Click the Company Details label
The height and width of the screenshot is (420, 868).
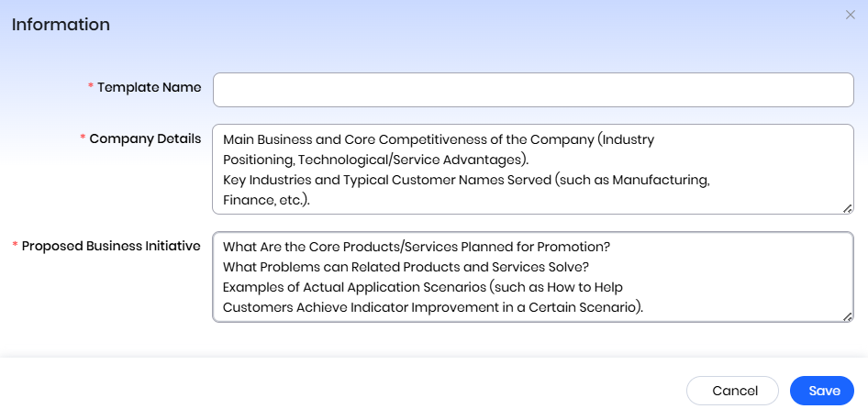click(x=145, y=138)
